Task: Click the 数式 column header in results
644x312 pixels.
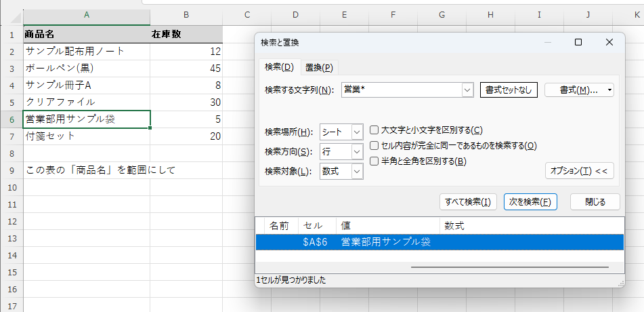Action: pyautogui.click(x=532, y=226)
